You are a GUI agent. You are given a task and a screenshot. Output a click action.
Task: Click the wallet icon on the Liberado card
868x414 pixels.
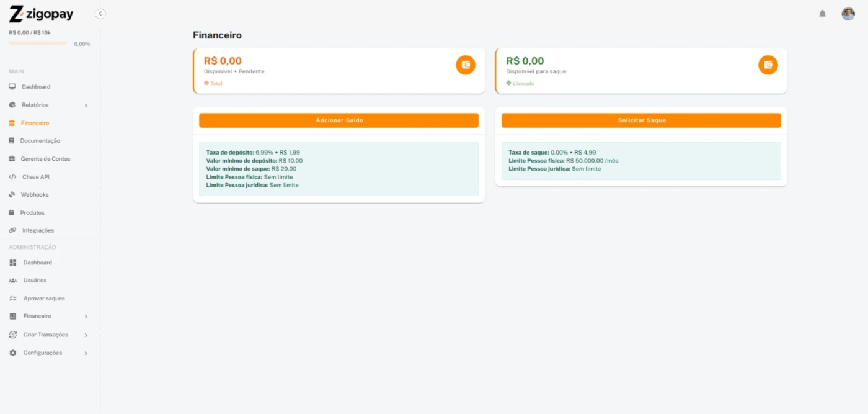click(x=768, y=65)
